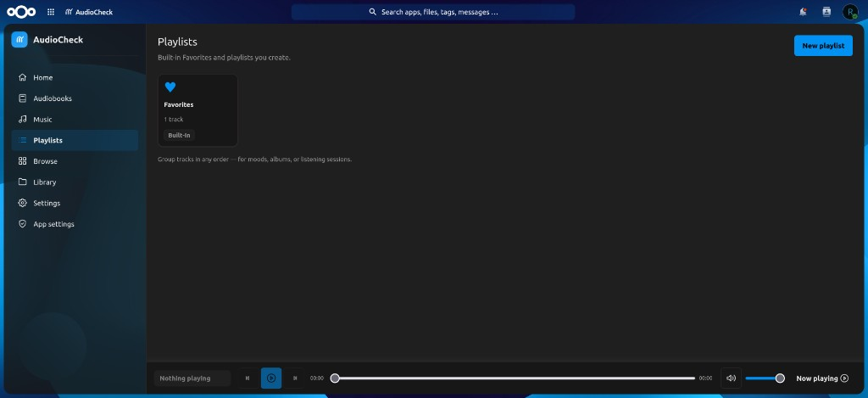
Task: Click the AudioCheck sidebar logo
Action: [x=19, y=40]
